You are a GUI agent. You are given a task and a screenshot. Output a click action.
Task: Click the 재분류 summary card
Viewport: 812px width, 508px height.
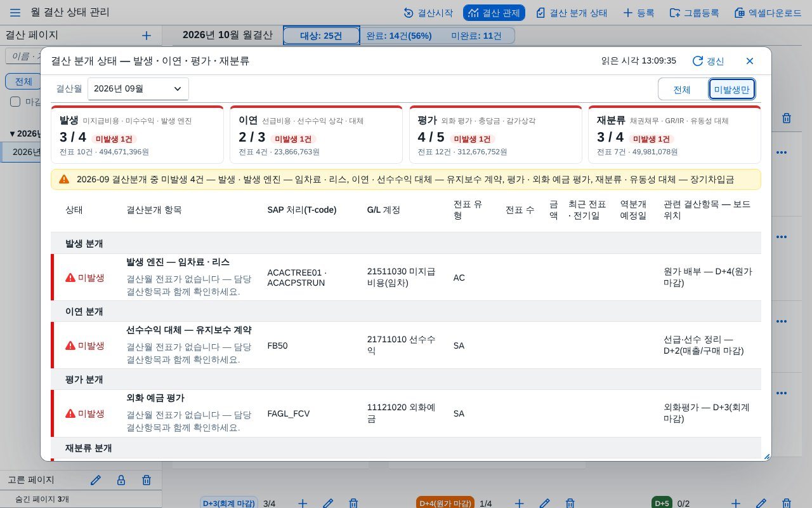coord(674,135)
